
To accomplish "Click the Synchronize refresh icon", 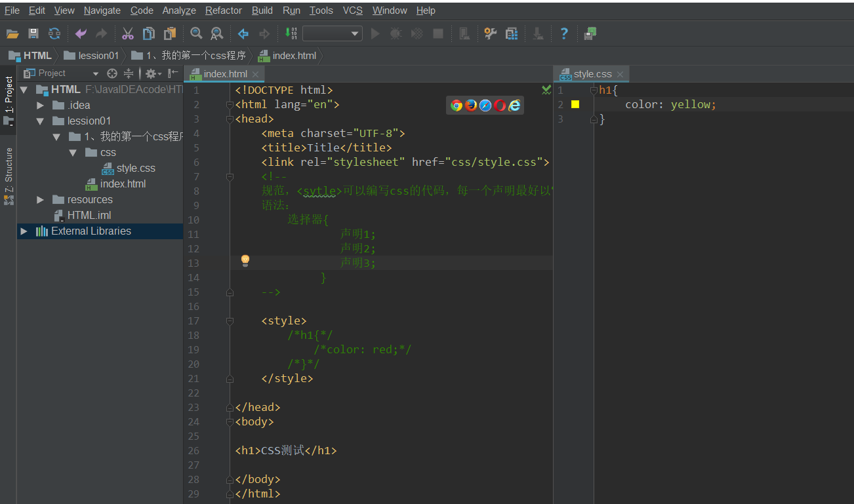I will [x=54, y=33].
